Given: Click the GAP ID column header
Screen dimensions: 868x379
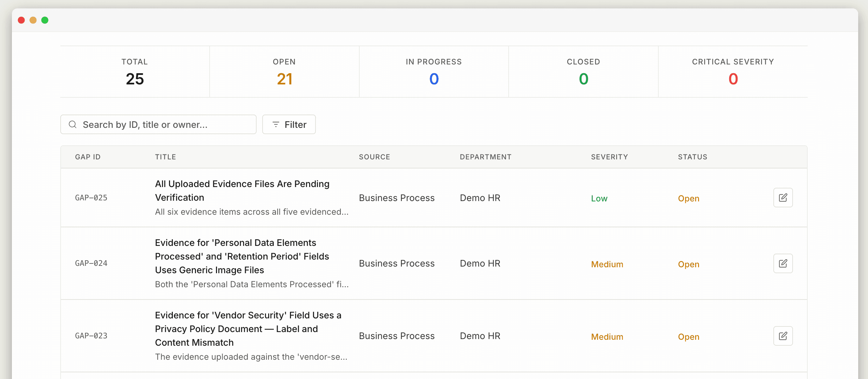Looking at the screenshot, I should (x=88, y=157).
